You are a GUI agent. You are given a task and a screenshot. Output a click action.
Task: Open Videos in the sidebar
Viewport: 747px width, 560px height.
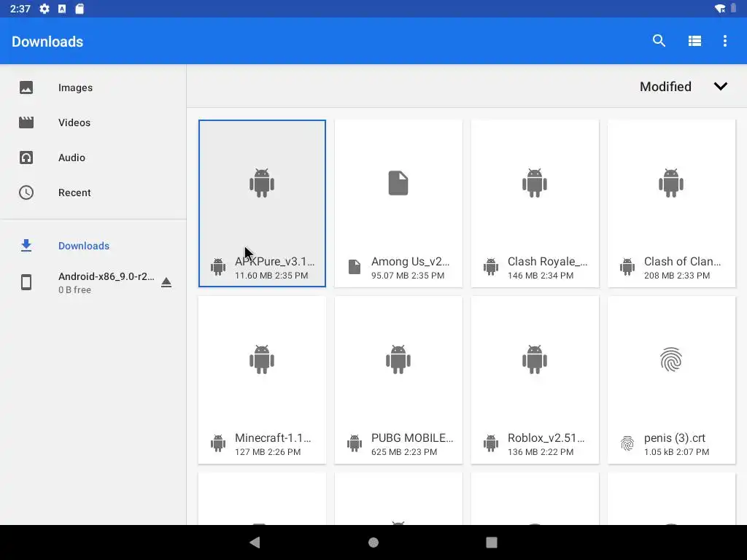click(93, 122)
